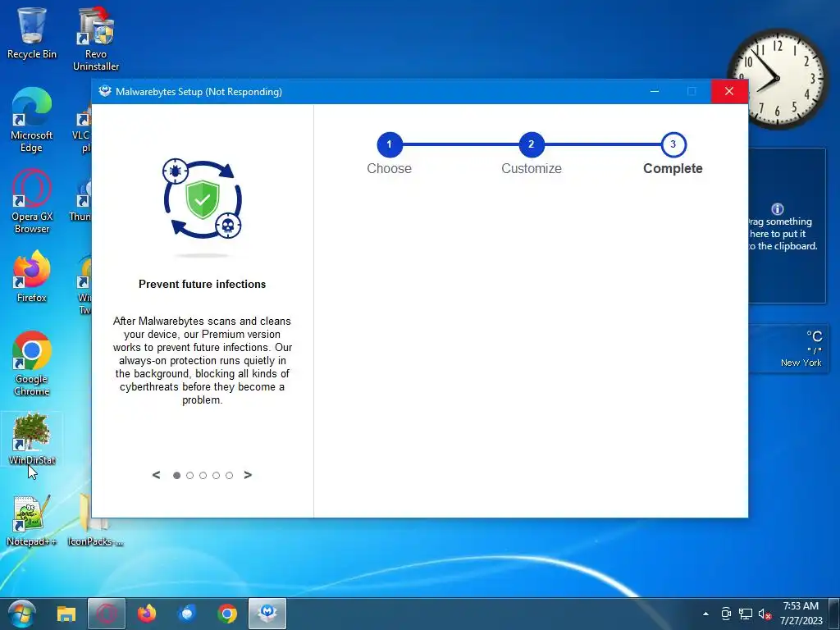Click the 'Choose' step label

point(390,168)
